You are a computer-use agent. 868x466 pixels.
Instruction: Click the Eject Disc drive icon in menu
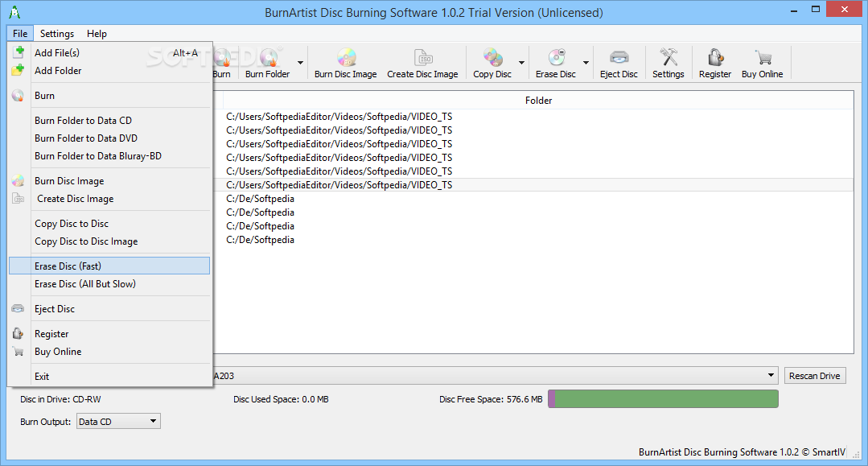click(x=18, y=308)
